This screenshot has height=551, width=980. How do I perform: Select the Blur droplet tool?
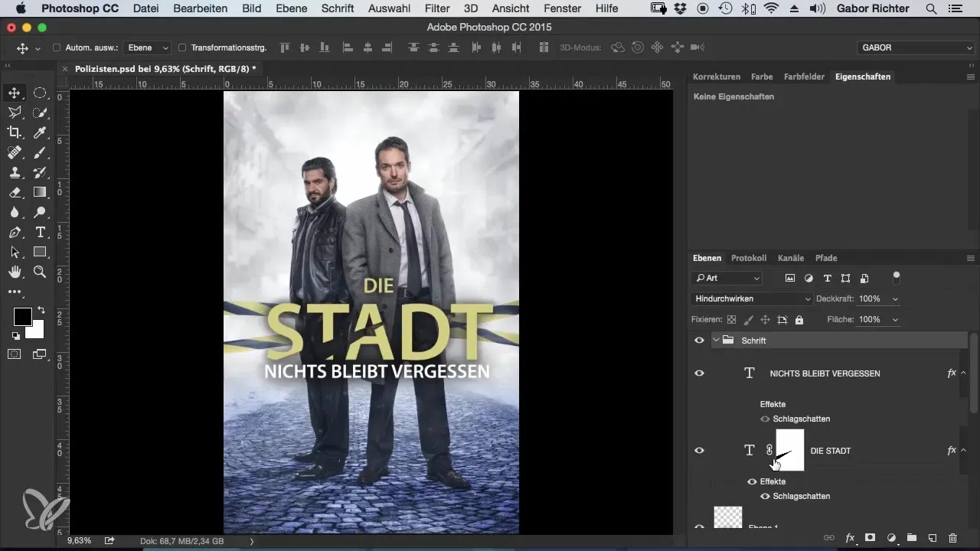pyautogui.click(x=15, y=212)
